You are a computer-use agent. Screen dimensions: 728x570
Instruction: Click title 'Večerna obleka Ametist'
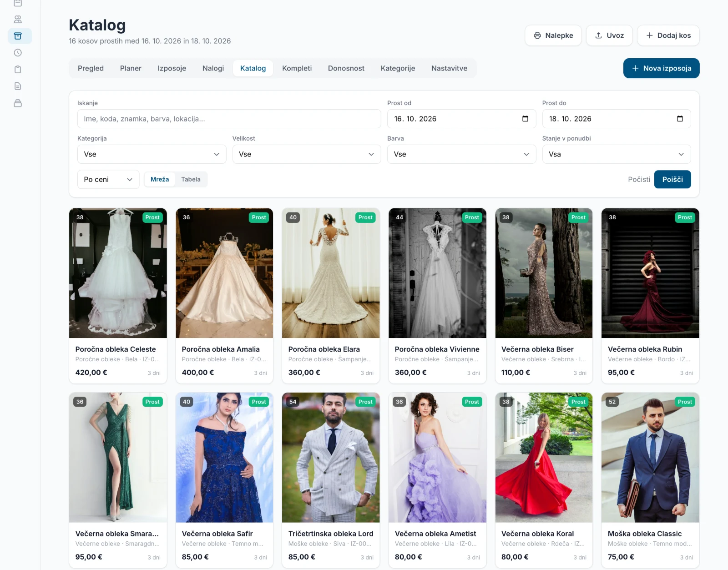click(x=435, y=534)
